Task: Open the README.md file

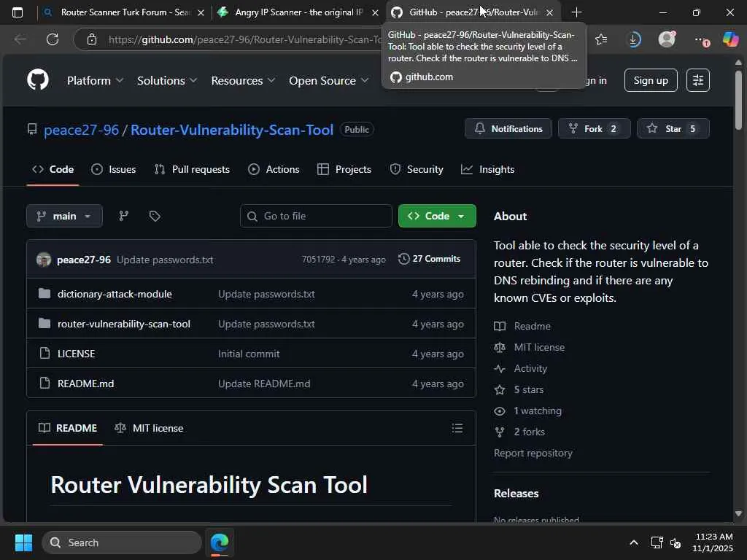Action: pos(86,384)
